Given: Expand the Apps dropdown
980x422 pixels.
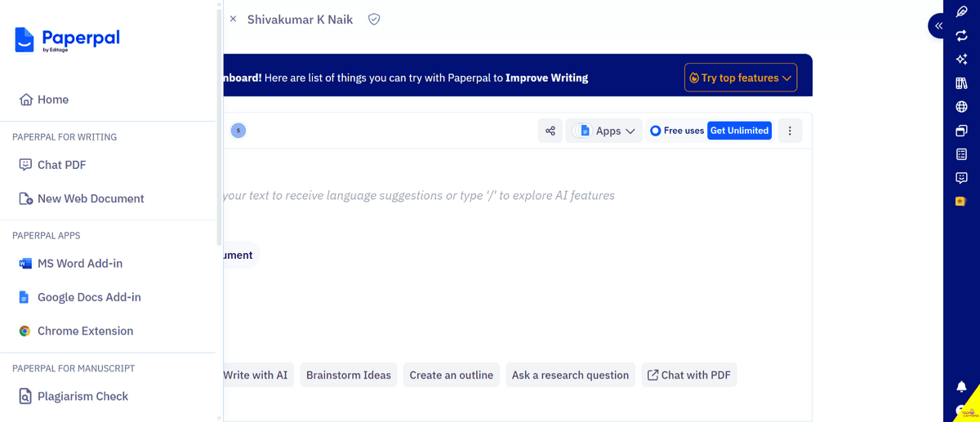Looking at the screenshot, I should point(604,131).
